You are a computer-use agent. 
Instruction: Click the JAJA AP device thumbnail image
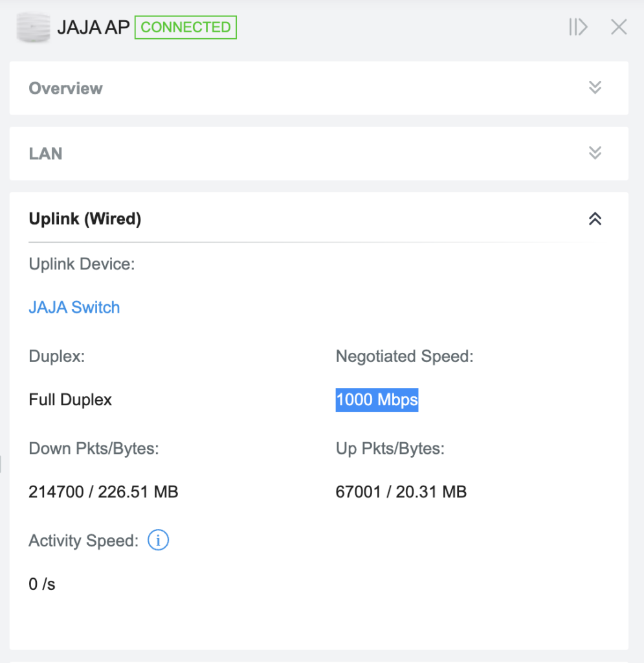click(x=33, y=27)
